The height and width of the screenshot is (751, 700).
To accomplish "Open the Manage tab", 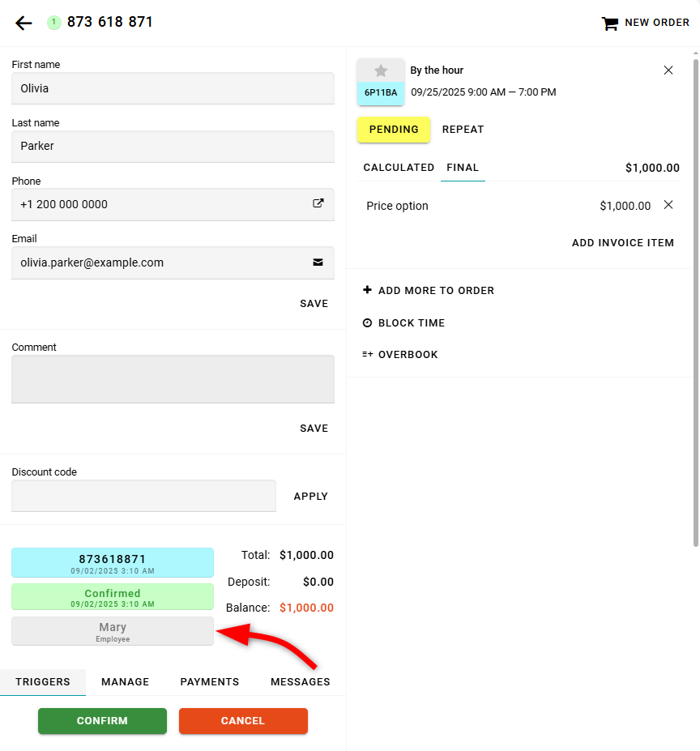I will click(x=125, y=681).
